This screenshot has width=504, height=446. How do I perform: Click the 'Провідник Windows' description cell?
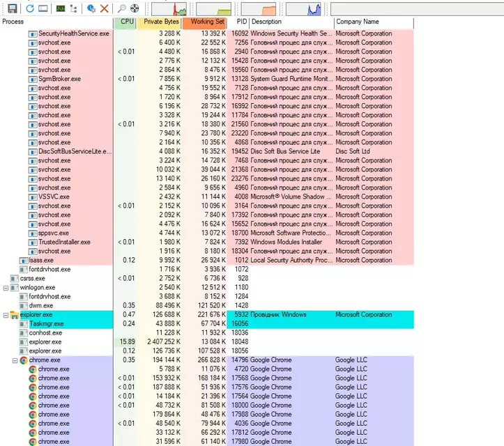pos(278,314)
